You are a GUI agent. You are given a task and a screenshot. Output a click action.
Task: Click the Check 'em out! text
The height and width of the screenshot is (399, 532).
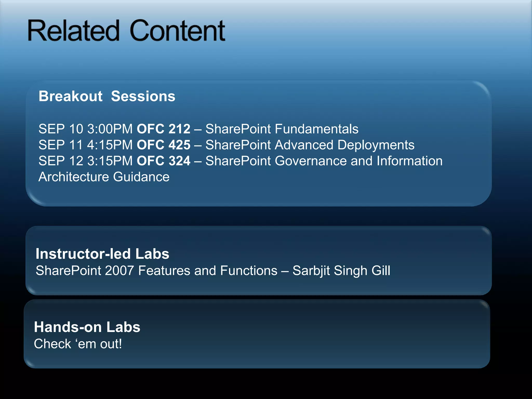[78, 344]
